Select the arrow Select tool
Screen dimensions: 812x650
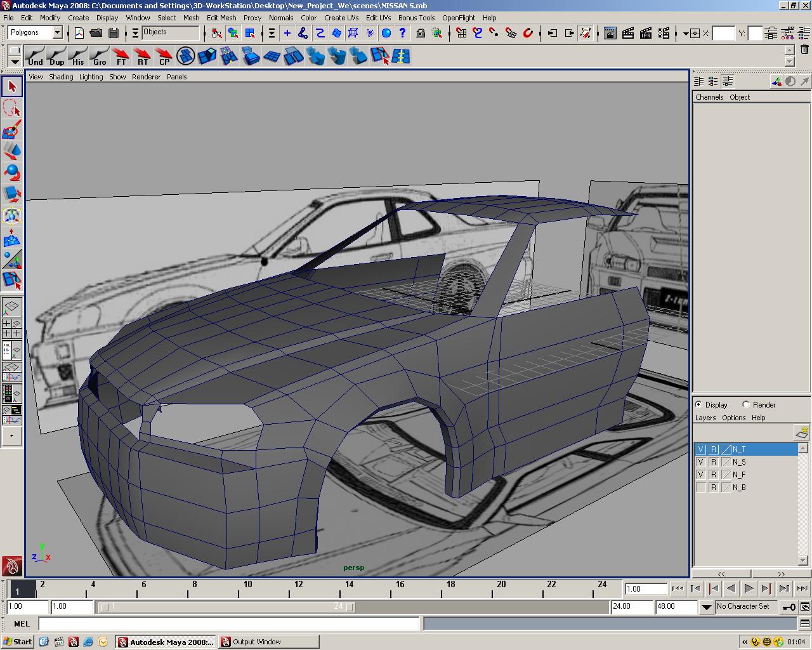click(12, 86)
